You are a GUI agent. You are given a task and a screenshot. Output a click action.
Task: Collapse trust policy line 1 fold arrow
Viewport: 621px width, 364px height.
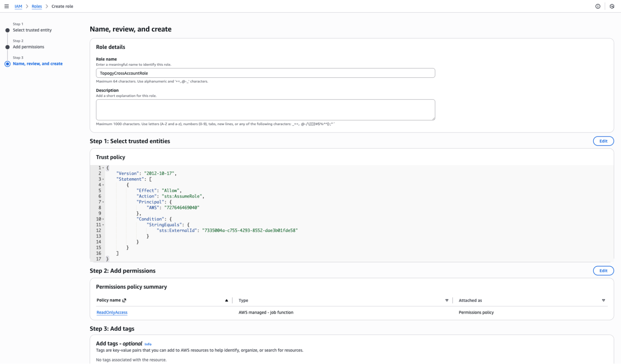[103, 168]
